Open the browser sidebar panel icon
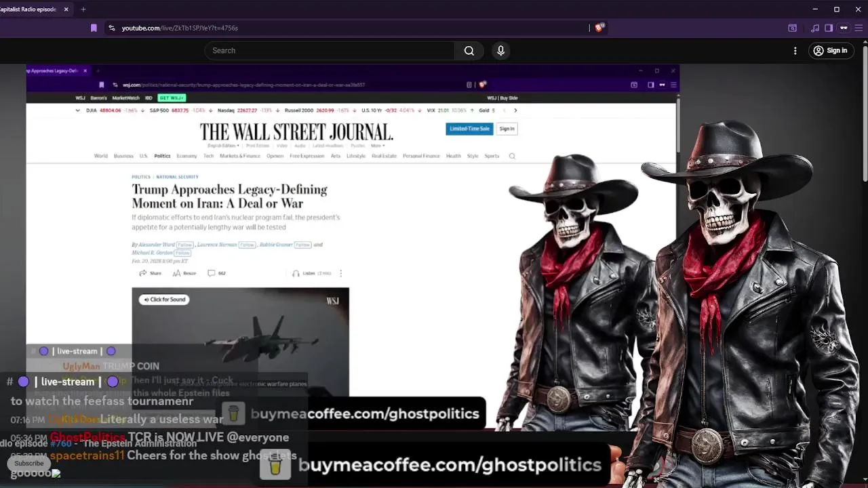Image resolution: width=868 pixels, height=488 pixels. [829, 28]
